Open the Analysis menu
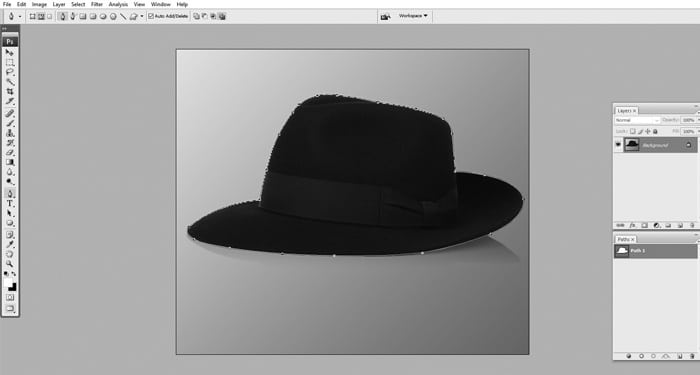The width and height of the screenshot is (700, 375). point(118,4)
